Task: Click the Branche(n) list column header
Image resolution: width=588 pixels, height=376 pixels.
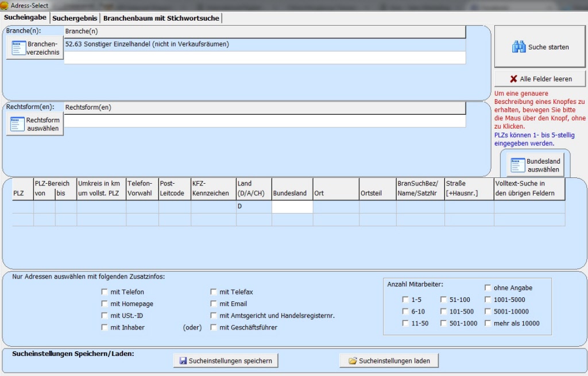Action: pyautogui.click(x=265, y=32)
